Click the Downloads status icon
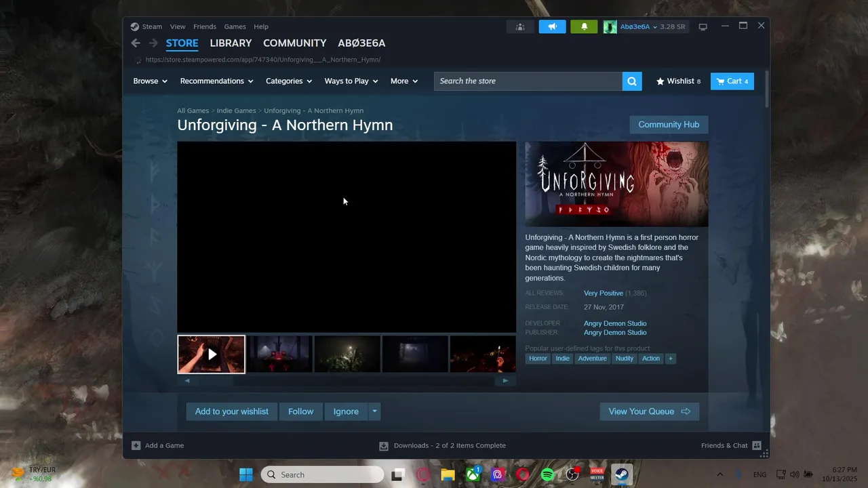868x488 pixels. pyautogui.click(x=384, y=445)
